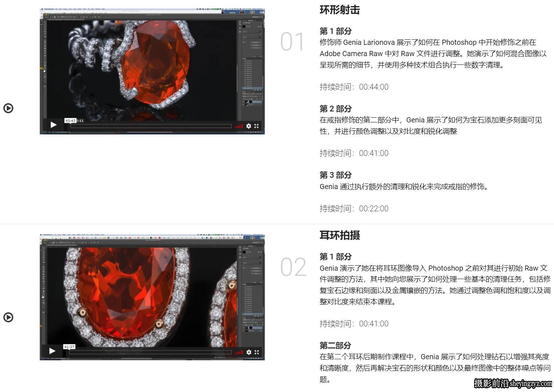The height and width of the screenshot is (392, 554).
Task: Play the ring retouching video
Action: [54, 125]
